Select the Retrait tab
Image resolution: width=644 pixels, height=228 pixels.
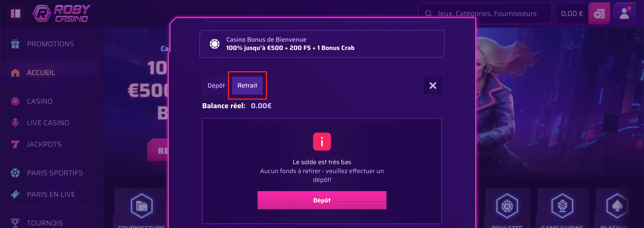click(x=247, y=86)
